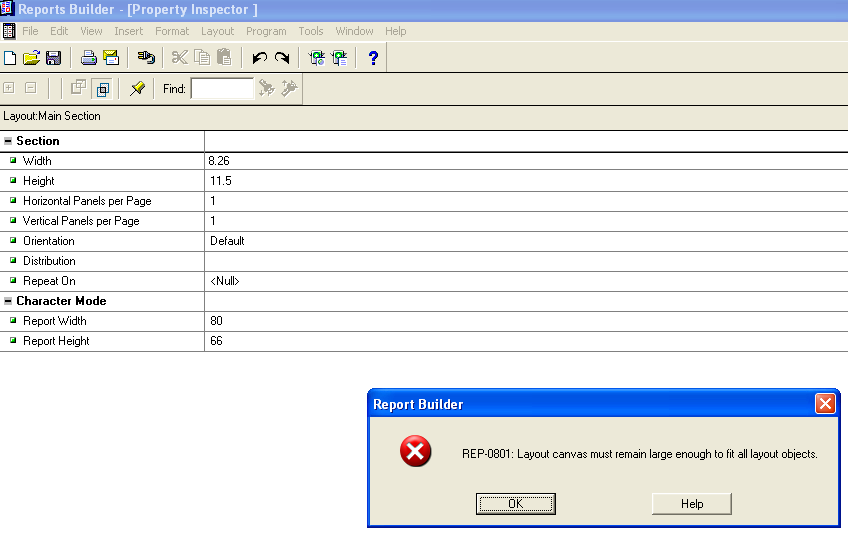Open the Insert menu
Screen dimensions: 848x545
point(129,31)
